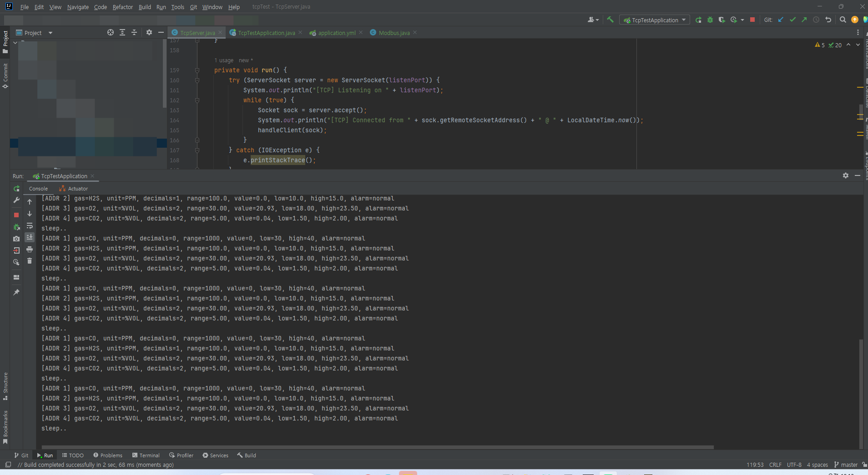Expand the Project view dropdown
The height and width of the screenshot is (475, 868).
coord(50,33)
